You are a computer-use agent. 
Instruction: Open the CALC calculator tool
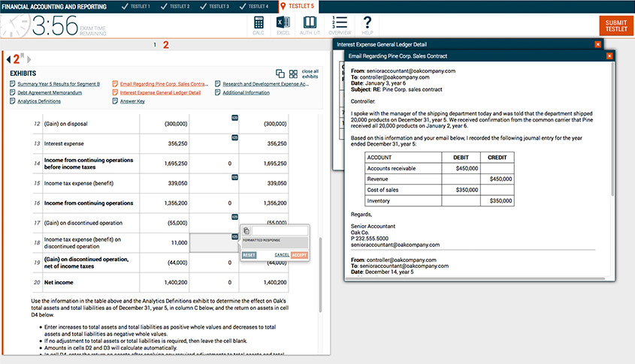click(259, 25)
